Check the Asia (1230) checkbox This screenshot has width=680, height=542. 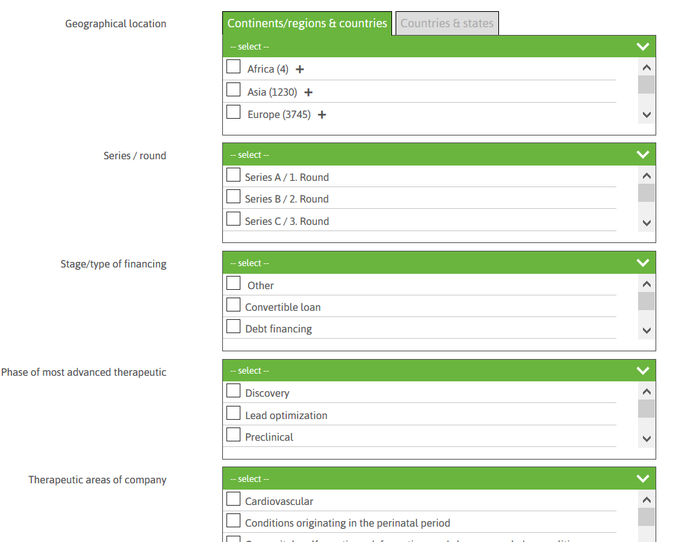click(x=233, y=89)
